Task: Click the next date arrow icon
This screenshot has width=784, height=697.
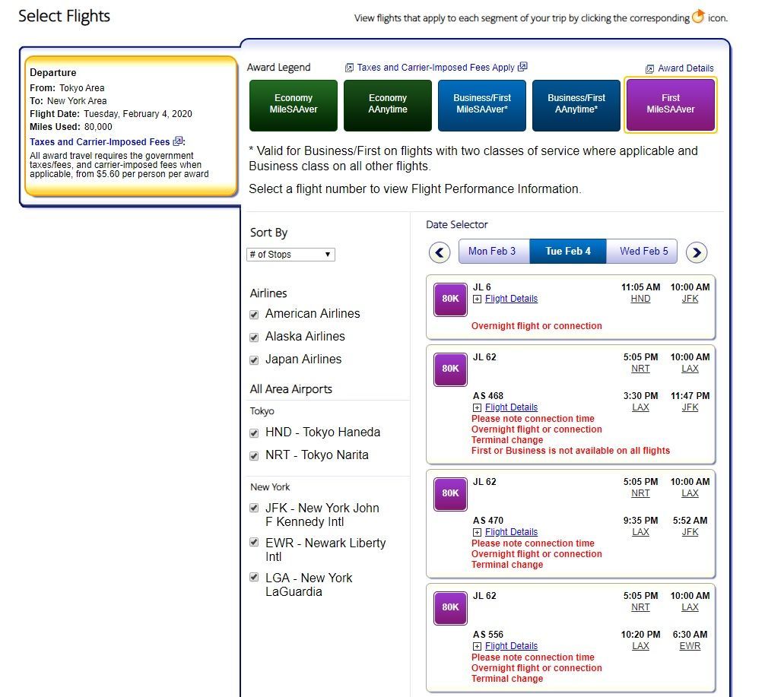Action: [697, 252]
